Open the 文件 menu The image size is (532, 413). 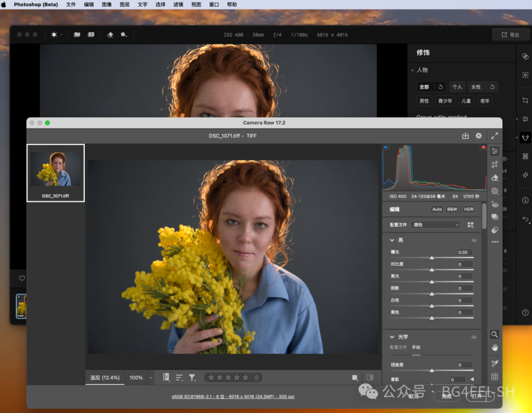tap(71, 4)
